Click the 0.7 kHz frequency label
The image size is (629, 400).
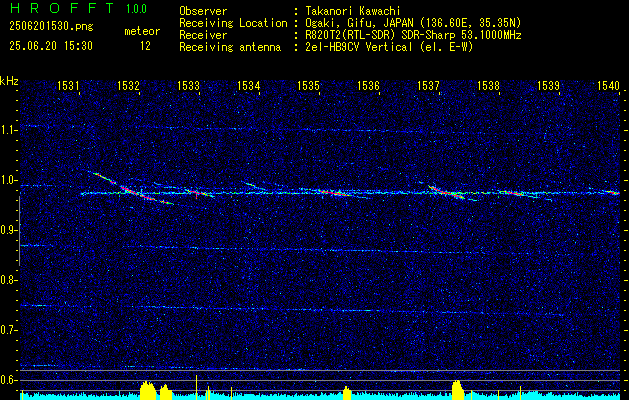click(9, 330)
